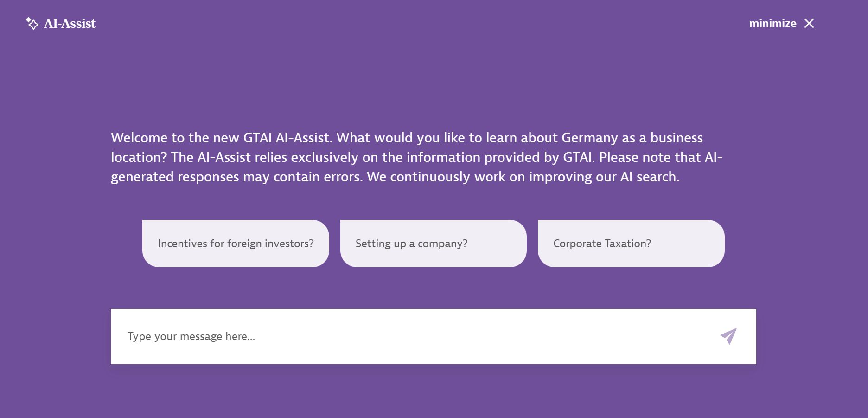
Task: Ask about corporate taxation in Germany
Action: point(631,244)
